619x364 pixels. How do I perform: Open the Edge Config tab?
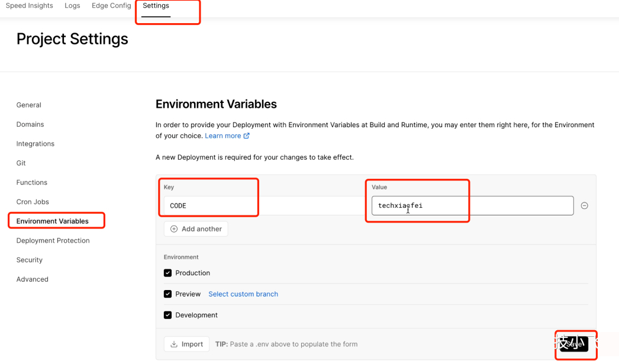click(x=111, y=5)
